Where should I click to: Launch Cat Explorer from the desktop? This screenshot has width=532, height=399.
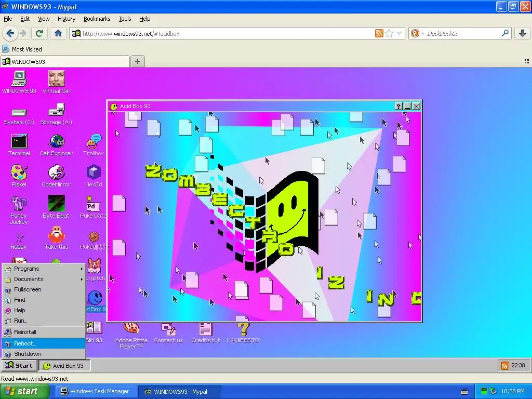pyautogui.click(x=56, y=145)
